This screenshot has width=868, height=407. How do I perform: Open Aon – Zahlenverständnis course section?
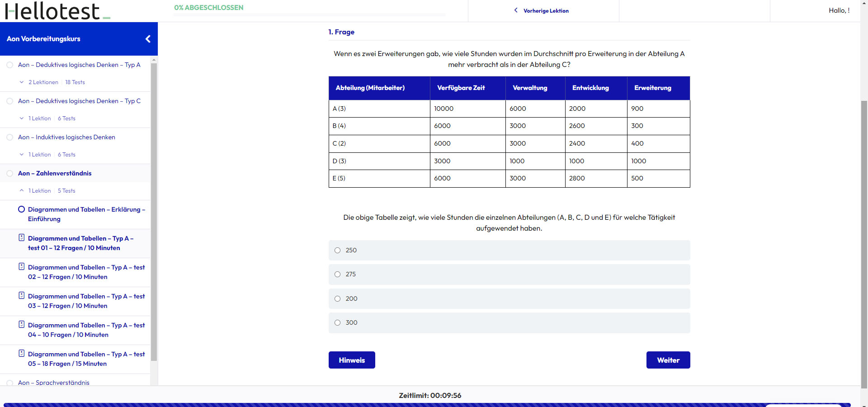point(55,173)
